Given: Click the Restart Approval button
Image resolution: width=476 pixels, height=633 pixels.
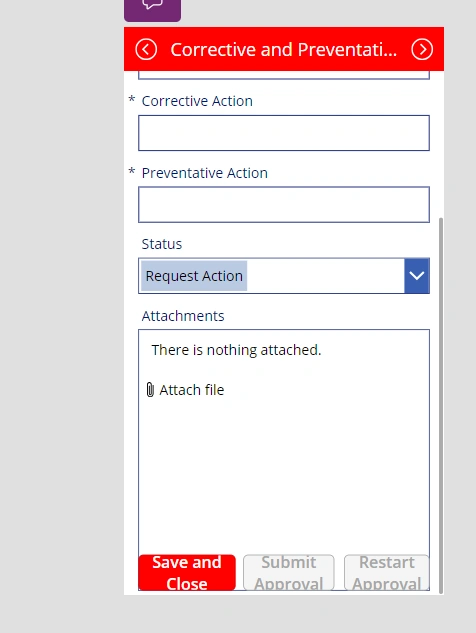Looking at the screenshot, I should 386,572.
